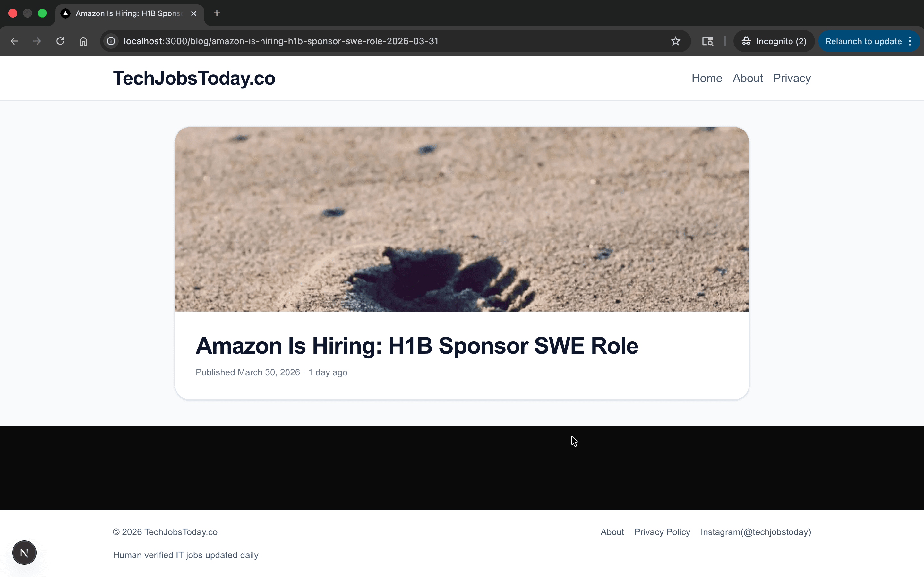Viewport: 924px width, 577px height.
Task: Click the footprint-in-sand hero image
Action: click(x=462, y=219)
